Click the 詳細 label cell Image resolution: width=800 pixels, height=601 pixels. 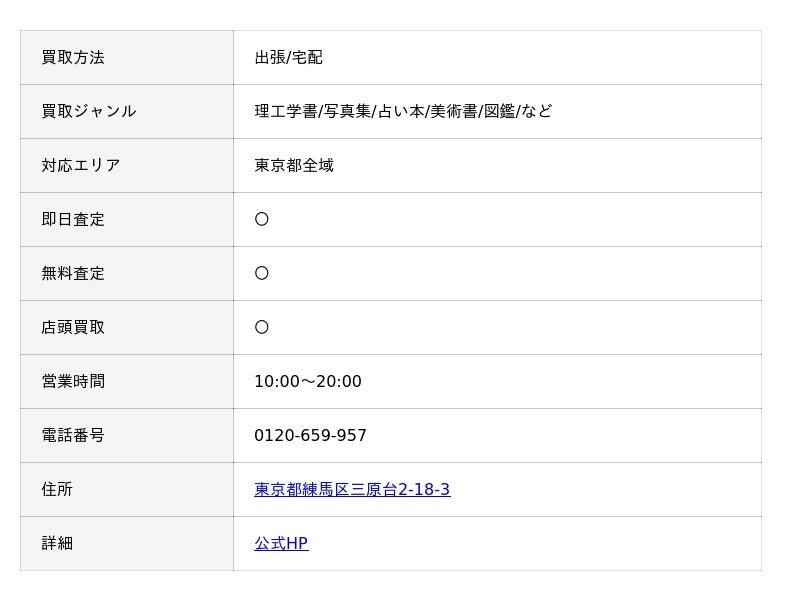coord(127,544)
